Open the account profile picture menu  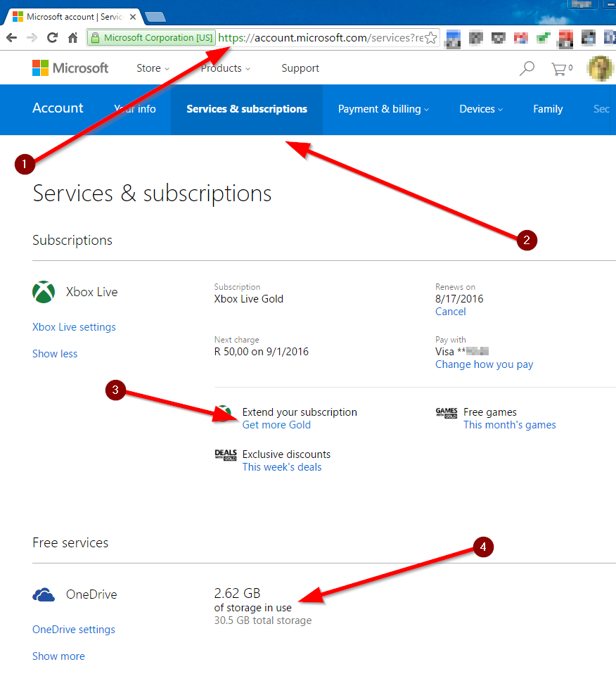click(x=601, y=68)
